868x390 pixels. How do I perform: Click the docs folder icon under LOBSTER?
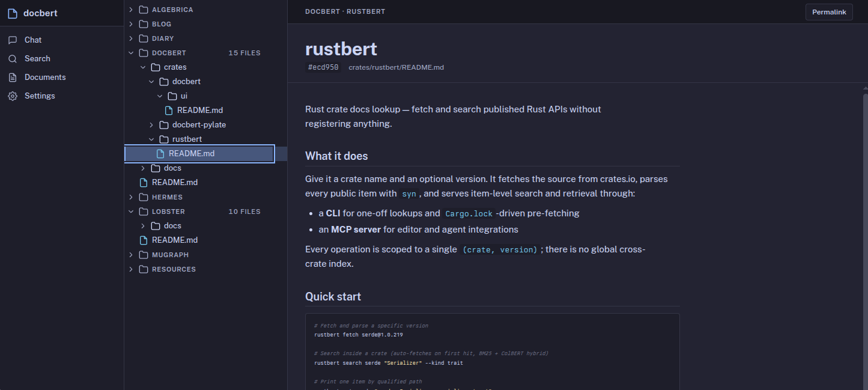(154, 225)
